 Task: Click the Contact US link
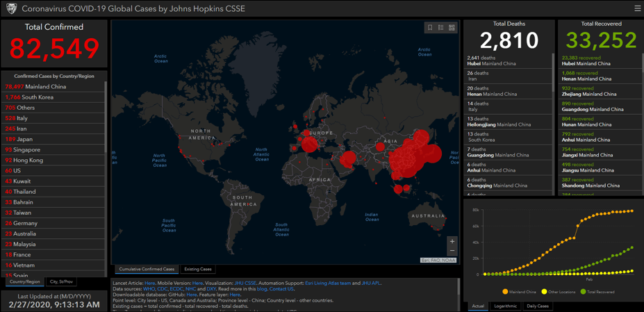click(x=281, y=289)
